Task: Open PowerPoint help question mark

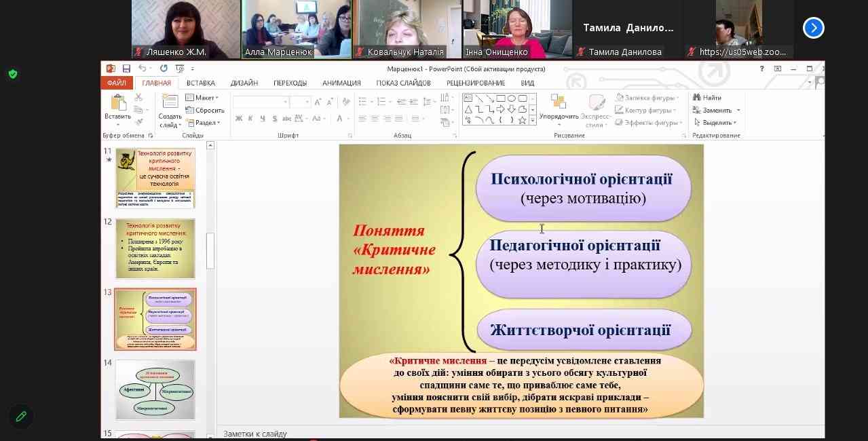Action: pyautogui.click(x=762, y=69)
